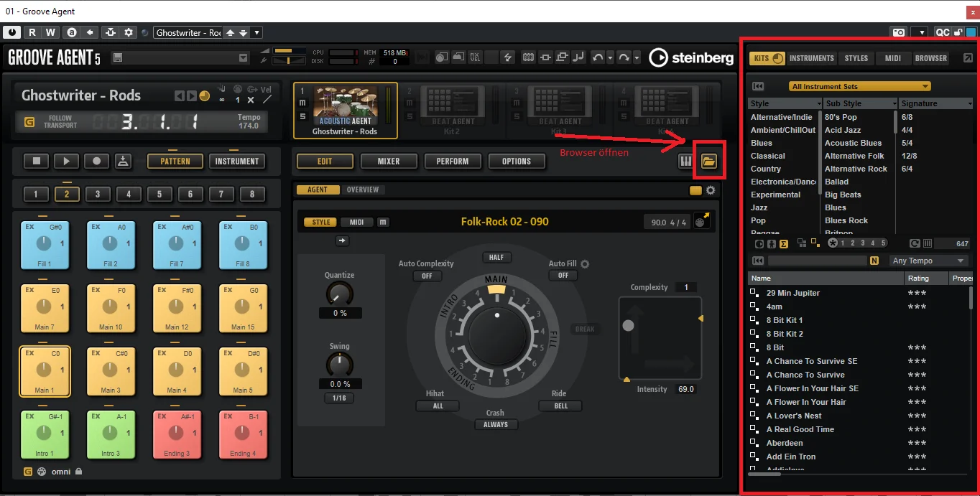Image resolution: width=980 pixels, height=496 pixels.
Task: Click the rewind icon above Style column
Action: 758,86
